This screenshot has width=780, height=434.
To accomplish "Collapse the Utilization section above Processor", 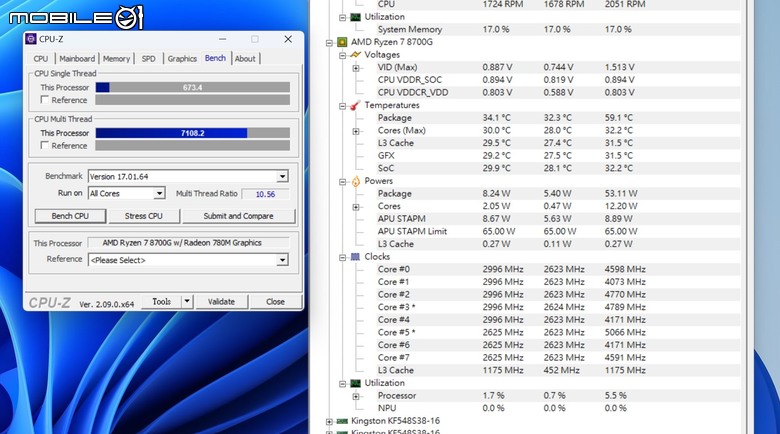I will [x=342, y=384].
